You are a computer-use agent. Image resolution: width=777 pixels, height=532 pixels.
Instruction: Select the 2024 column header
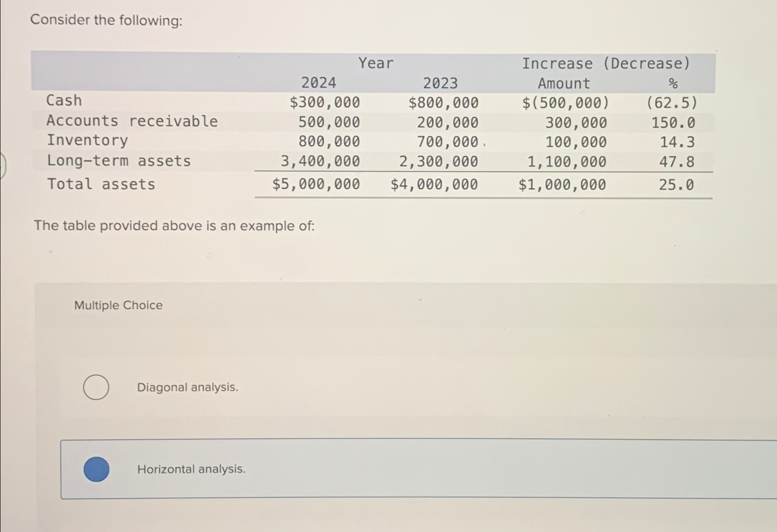319,82
